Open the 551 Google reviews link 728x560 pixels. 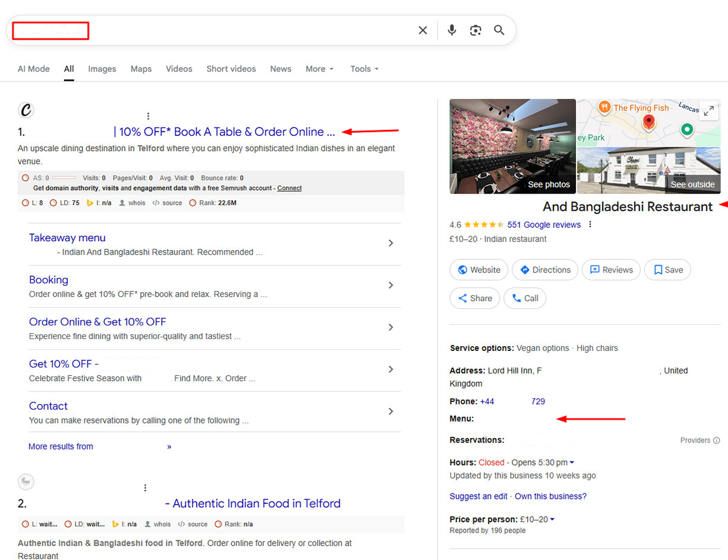544,224
